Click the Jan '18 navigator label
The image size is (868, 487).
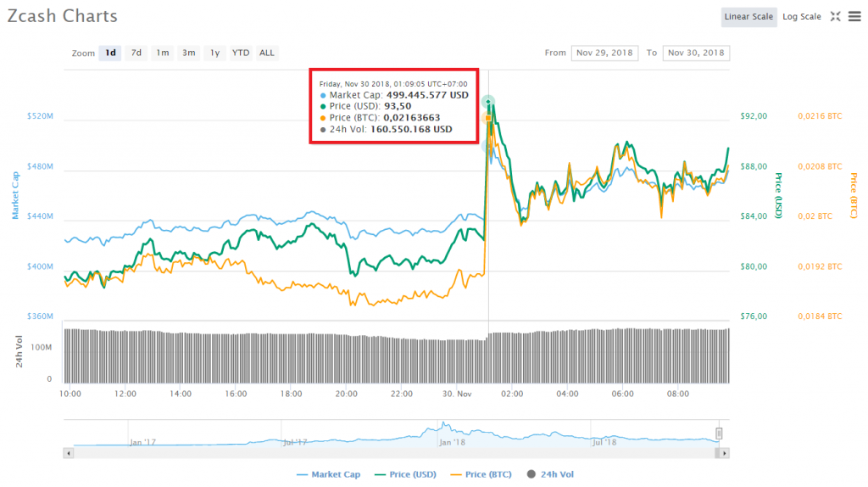[x=453, y=442]
